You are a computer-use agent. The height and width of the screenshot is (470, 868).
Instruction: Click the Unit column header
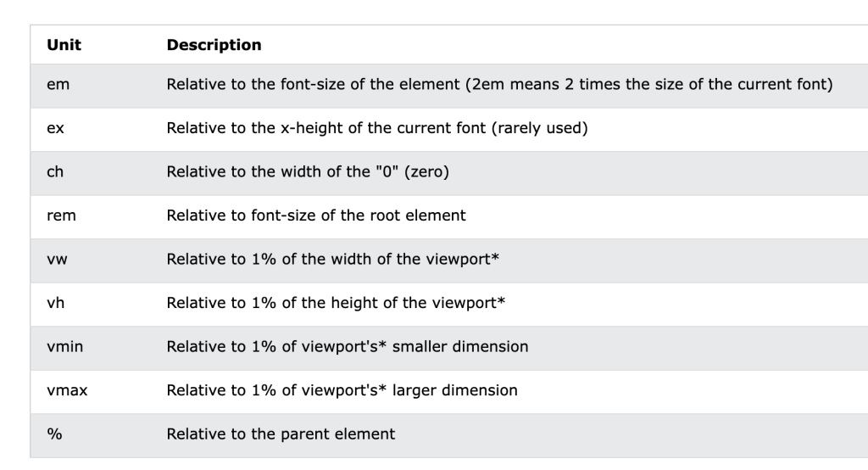coord(64,45)
